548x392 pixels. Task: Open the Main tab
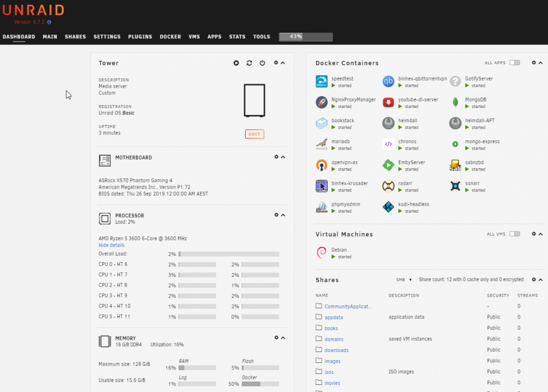click(50, 37)
